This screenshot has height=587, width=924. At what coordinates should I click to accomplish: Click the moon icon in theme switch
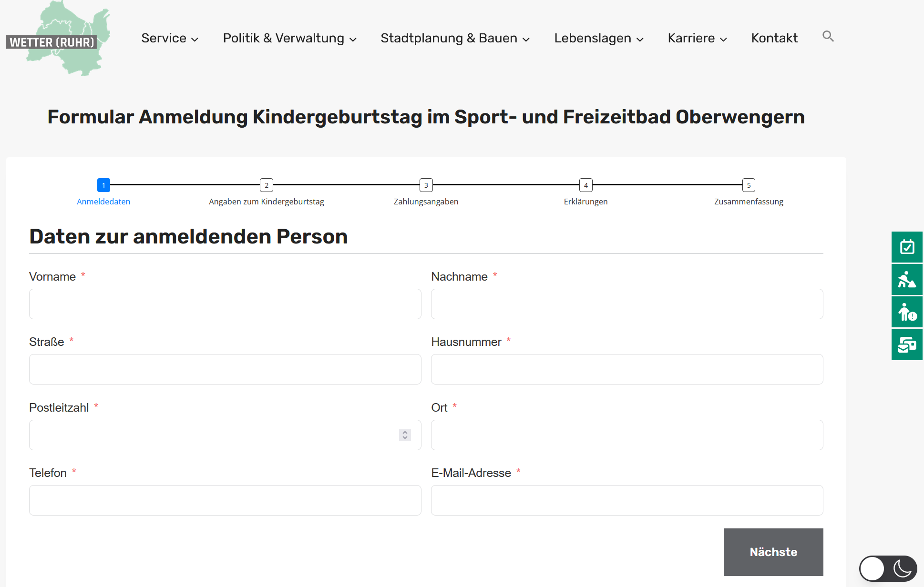tap(902, 568)
